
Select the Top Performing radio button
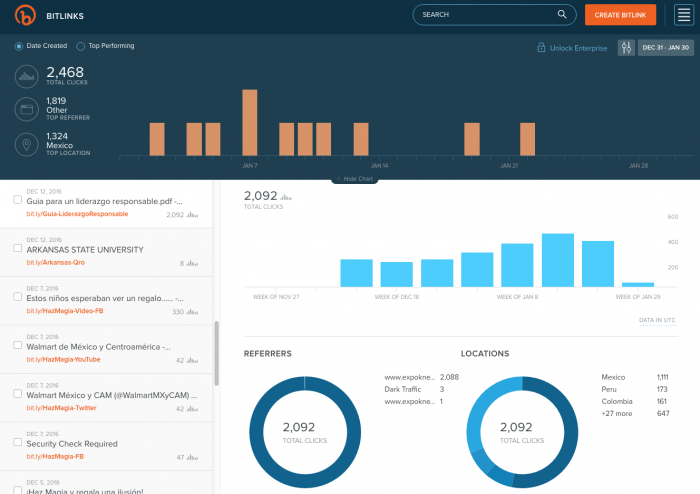click(x=80, y=46)
